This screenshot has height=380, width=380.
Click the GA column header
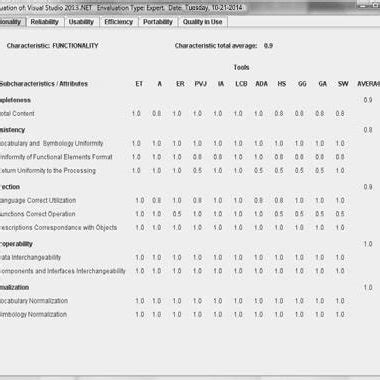click(x=322, y=84)
